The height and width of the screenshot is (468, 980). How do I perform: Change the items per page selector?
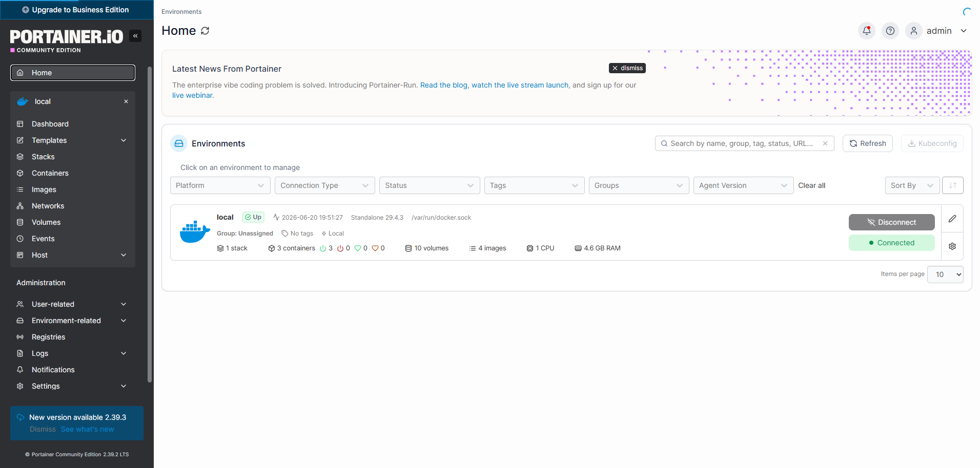[x=945, y=274]
